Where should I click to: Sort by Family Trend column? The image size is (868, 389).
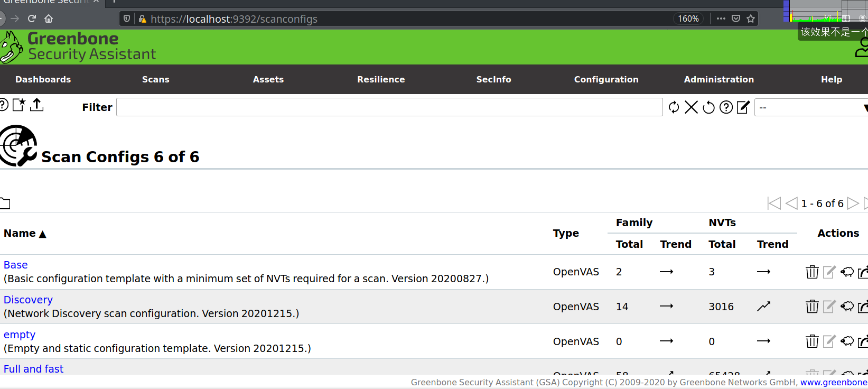click(676, 244)
